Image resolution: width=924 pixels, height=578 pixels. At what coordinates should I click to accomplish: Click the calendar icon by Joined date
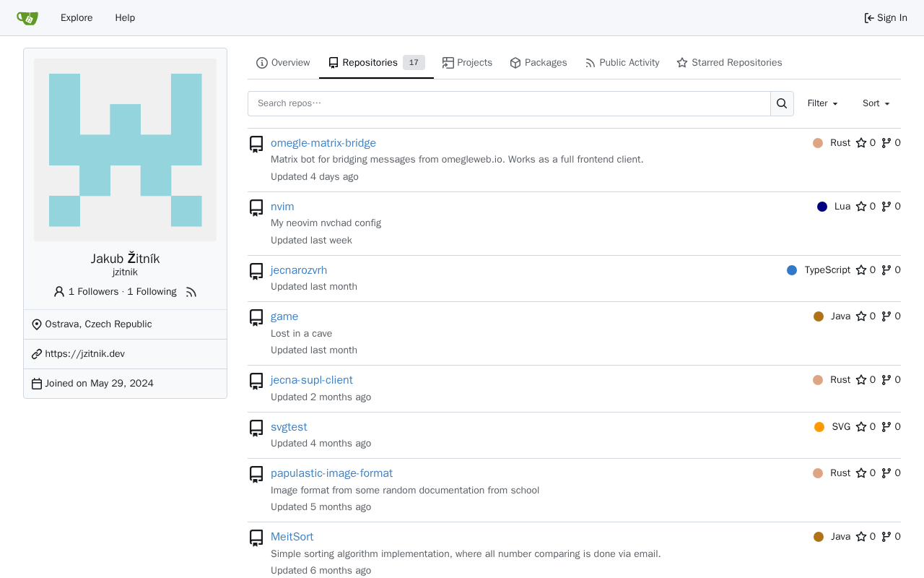[37, 384]
